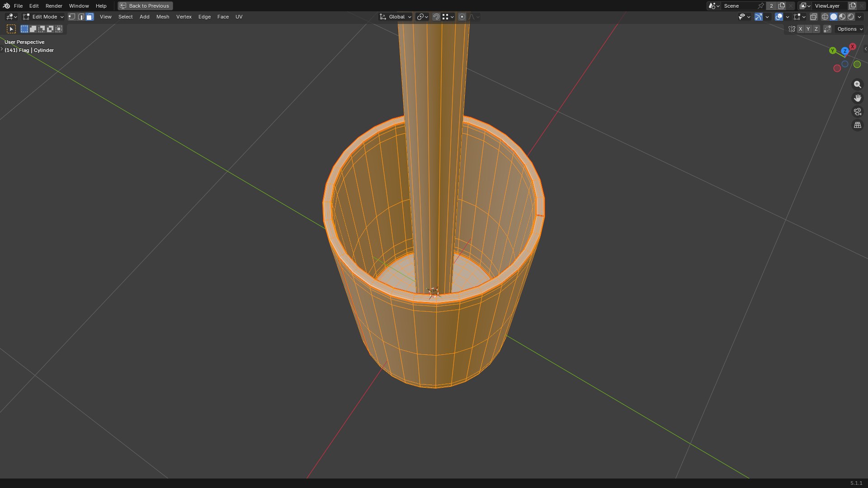Add a new view layer icon

point(853,6)
